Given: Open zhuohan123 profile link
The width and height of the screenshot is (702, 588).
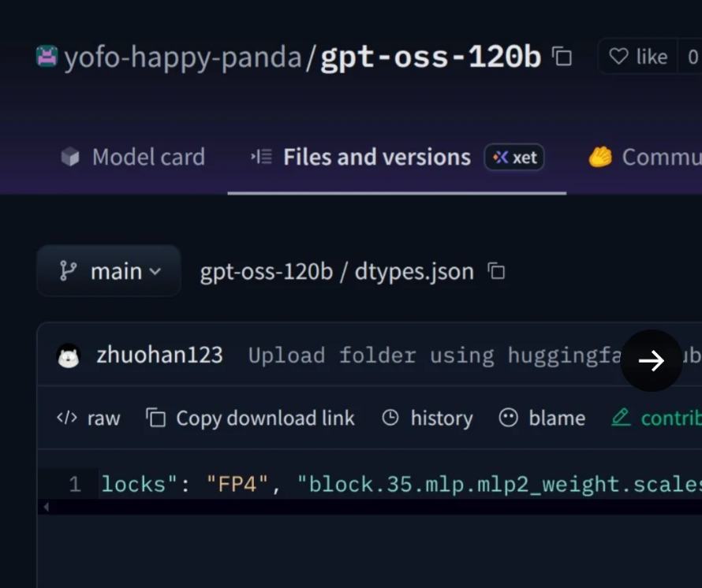Looking at the screenshot, I should pyautogui.click(x=160, y=355).
